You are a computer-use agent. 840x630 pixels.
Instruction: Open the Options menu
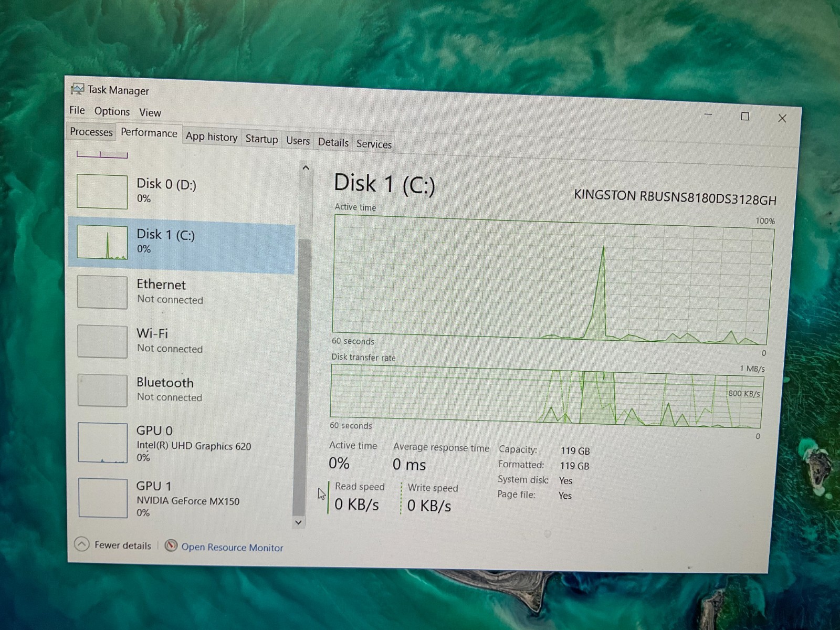click(x=112, y=111)
